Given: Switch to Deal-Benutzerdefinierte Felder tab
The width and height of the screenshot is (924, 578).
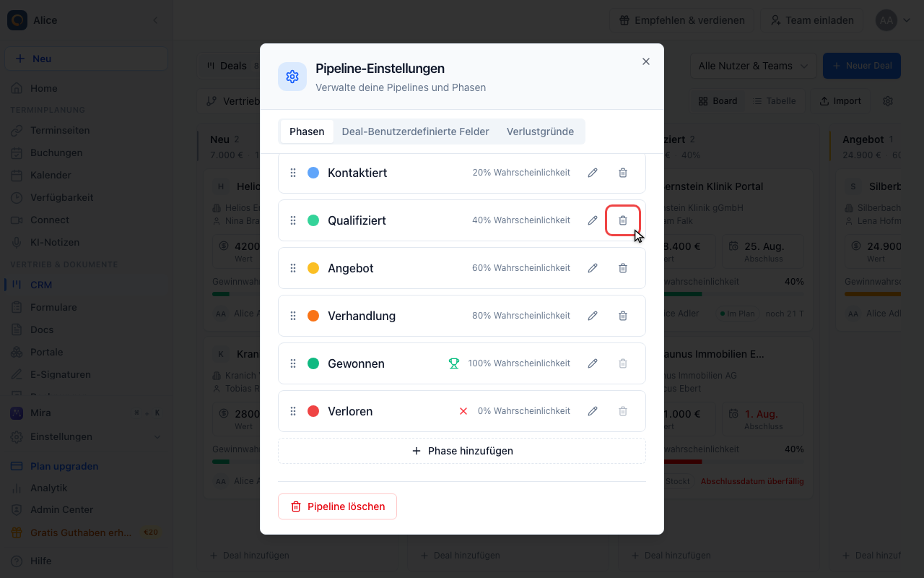Looking at the screenshot, I should click(416, 131).
